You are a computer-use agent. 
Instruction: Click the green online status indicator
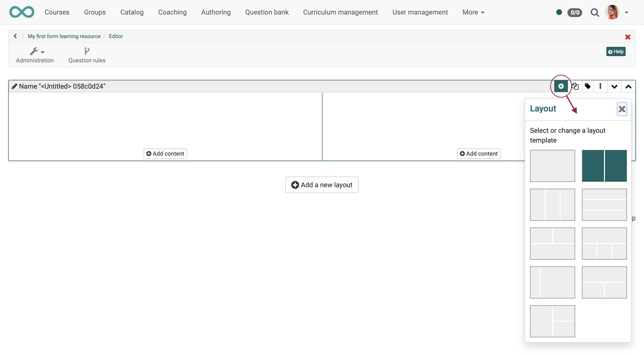559,12
